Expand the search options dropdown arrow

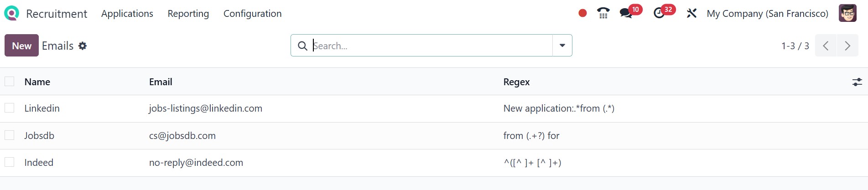click(x=562, y=46)
